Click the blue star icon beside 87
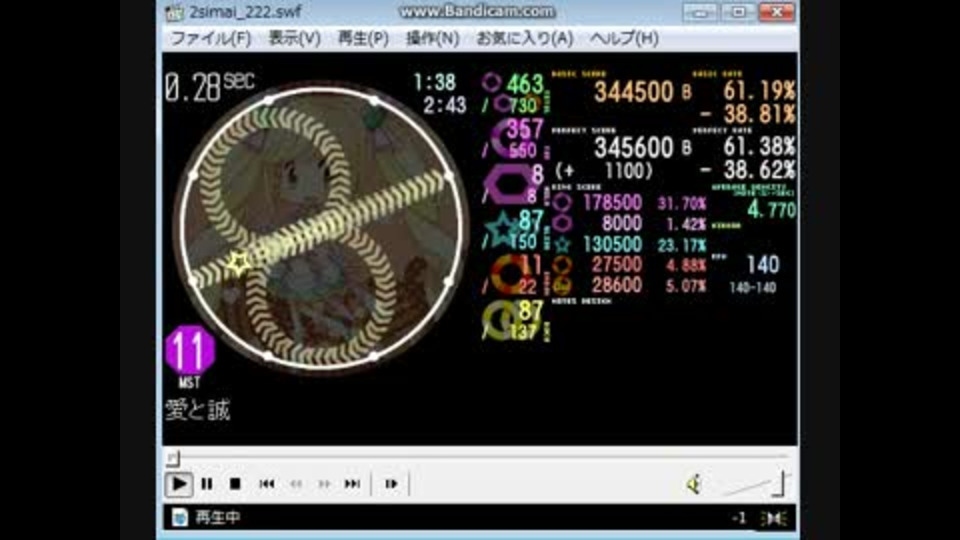The image size is (960, 540). pos(502,230)
